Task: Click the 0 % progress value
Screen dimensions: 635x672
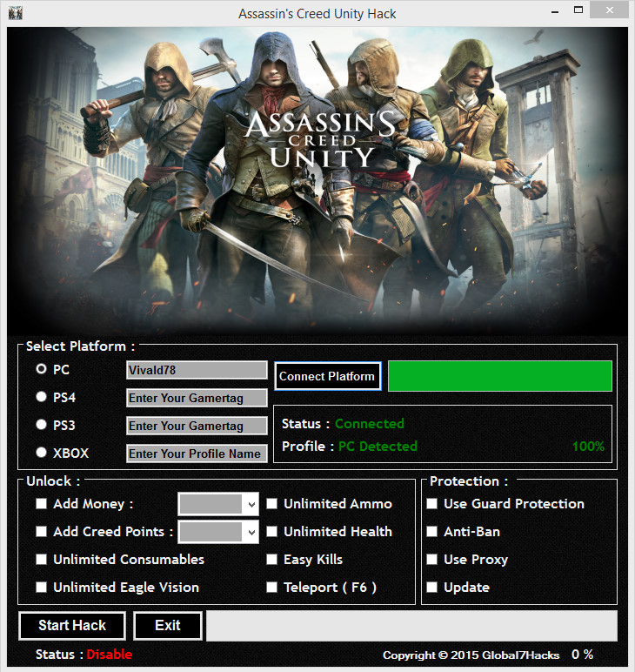Action: 582,654
